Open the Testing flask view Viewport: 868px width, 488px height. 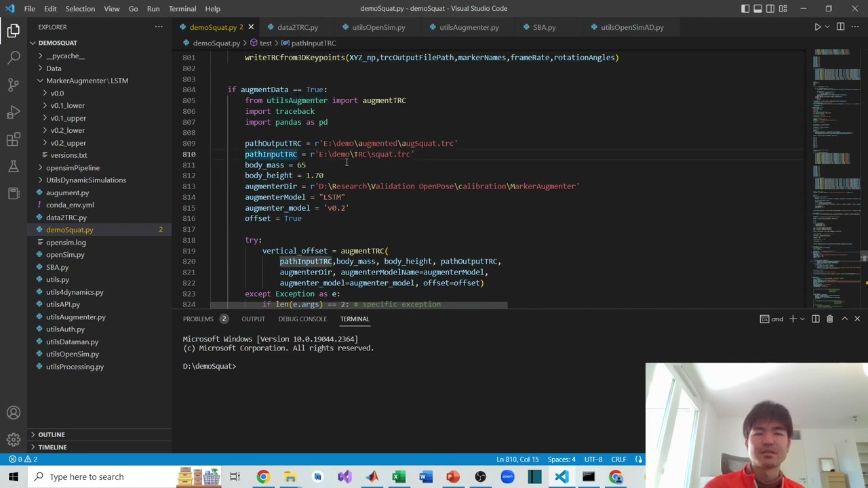point(14,166)
